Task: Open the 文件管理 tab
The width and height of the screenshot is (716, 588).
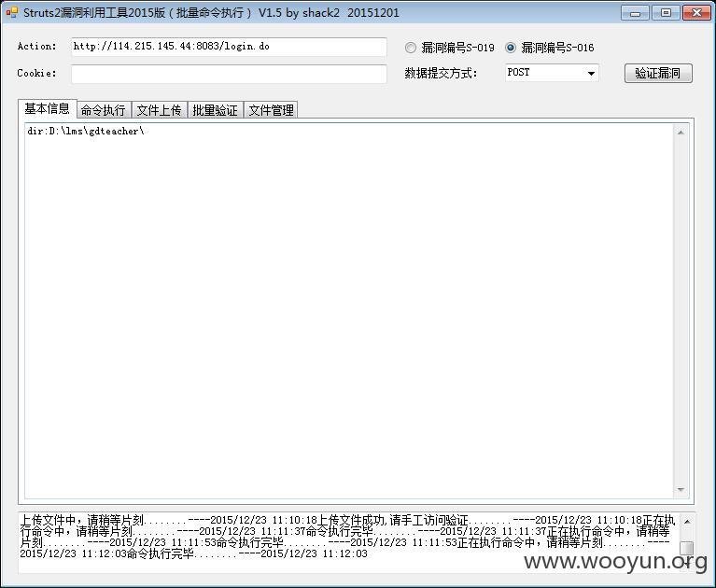Action: 272,110
